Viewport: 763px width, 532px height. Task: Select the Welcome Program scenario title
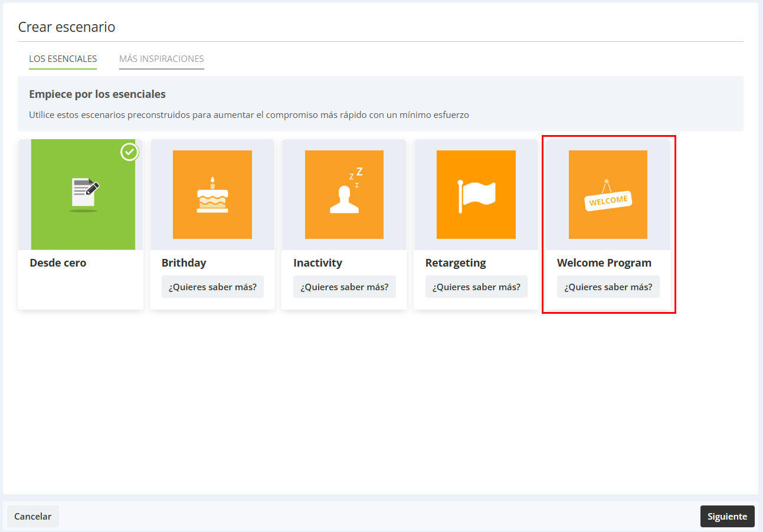pos(604,263)
